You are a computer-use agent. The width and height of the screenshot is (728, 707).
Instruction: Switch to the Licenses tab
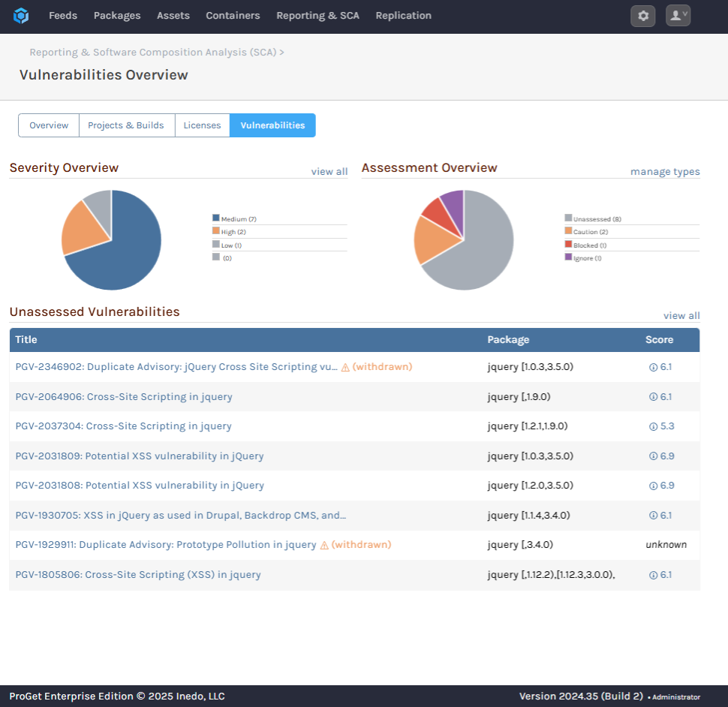point(202,125)
